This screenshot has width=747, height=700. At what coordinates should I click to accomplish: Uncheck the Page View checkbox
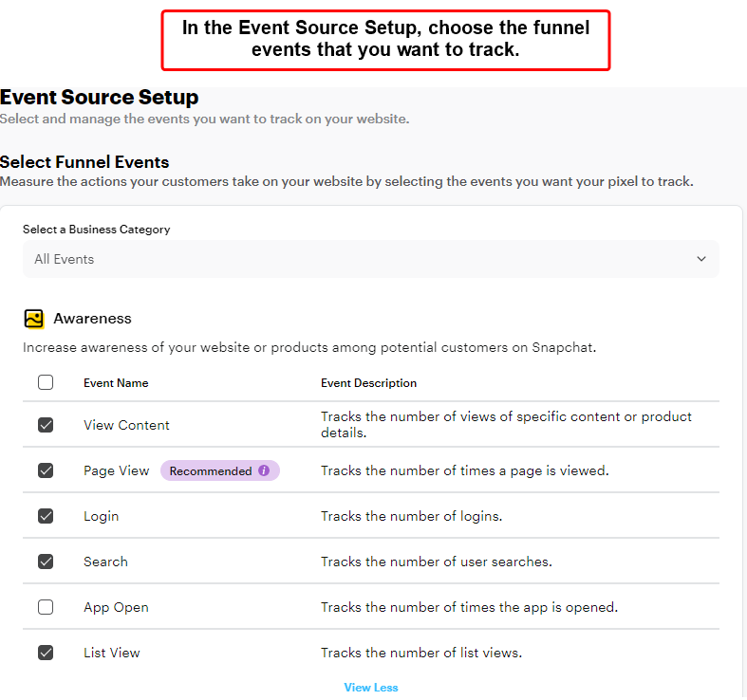click(x=46, y=470)
